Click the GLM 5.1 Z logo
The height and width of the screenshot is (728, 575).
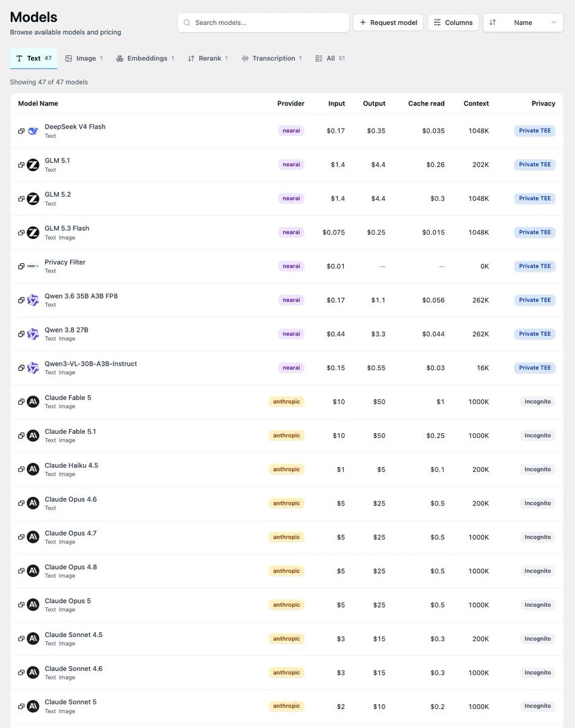coord(33,165)
